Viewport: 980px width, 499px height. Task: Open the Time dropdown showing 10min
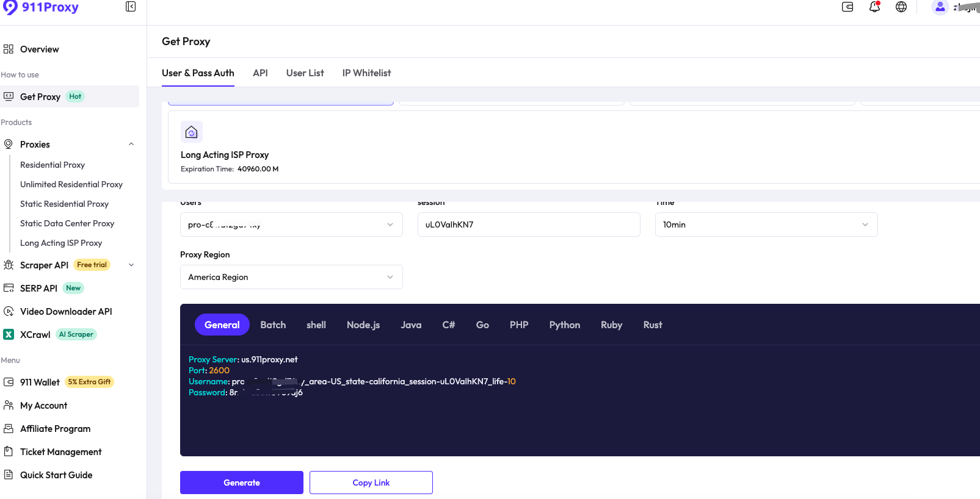[766, 224]
